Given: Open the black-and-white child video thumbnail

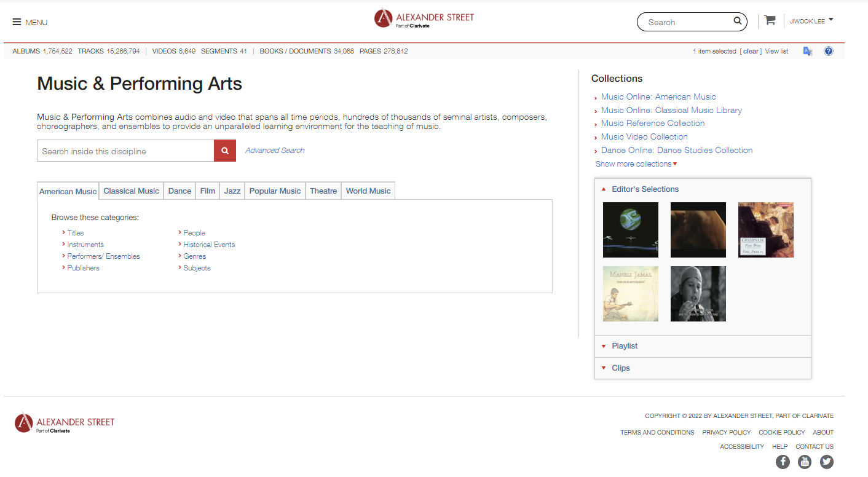Looking at the screenshot, I should (698, 294).
